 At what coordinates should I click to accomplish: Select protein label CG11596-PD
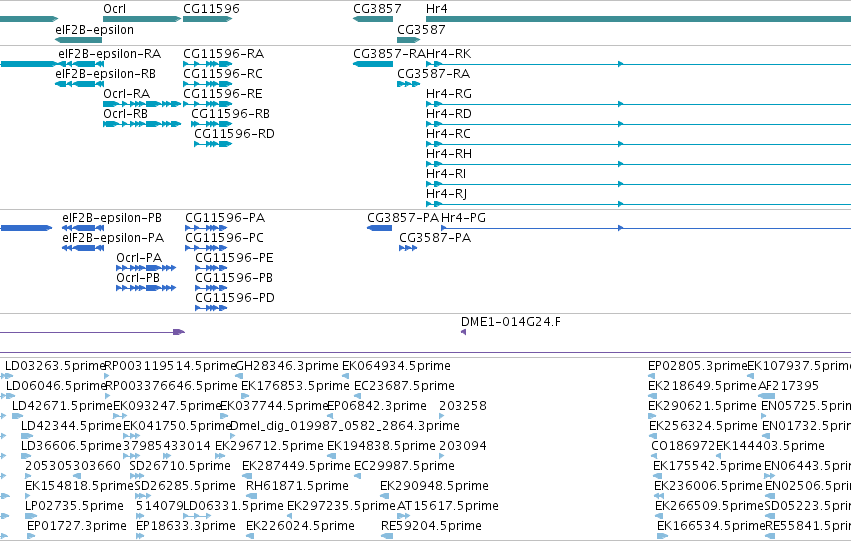pyautogui.click(x=235, y=298)
